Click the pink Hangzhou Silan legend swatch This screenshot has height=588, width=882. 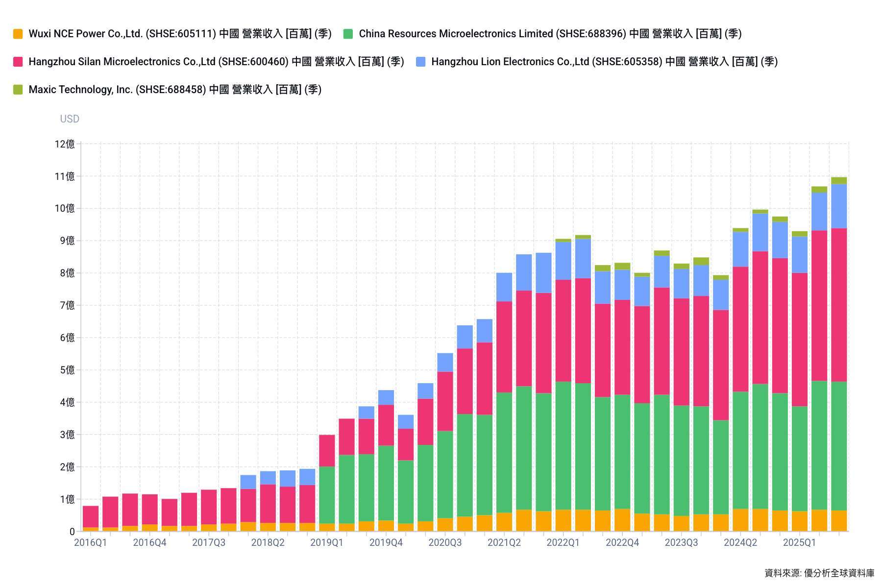click(18, 62)
